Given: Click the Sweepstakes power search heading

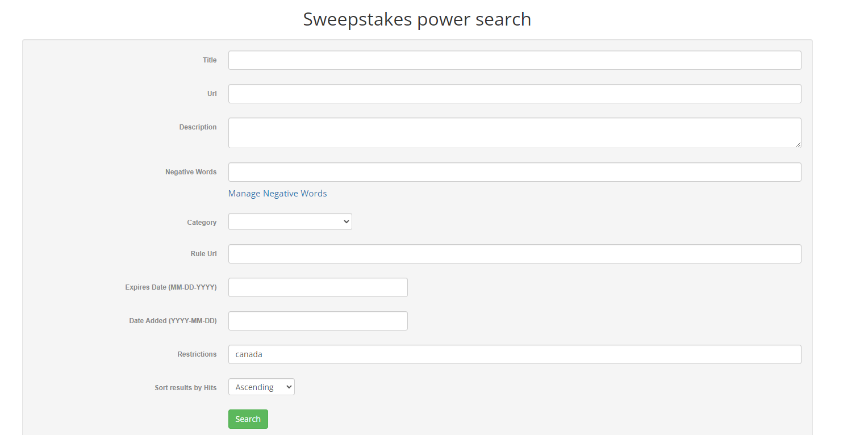Looking at the screenshot, I should point(417,19).
